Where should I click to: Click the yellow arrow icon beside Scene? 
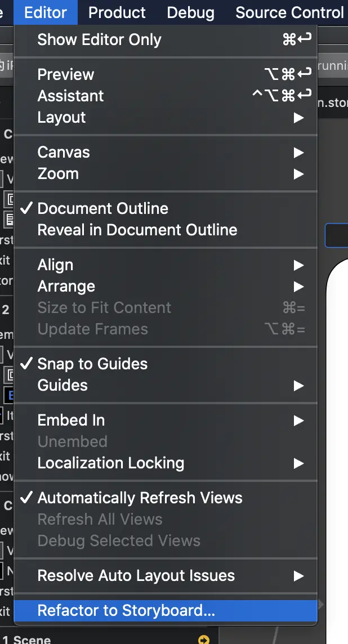coord(204,639)
